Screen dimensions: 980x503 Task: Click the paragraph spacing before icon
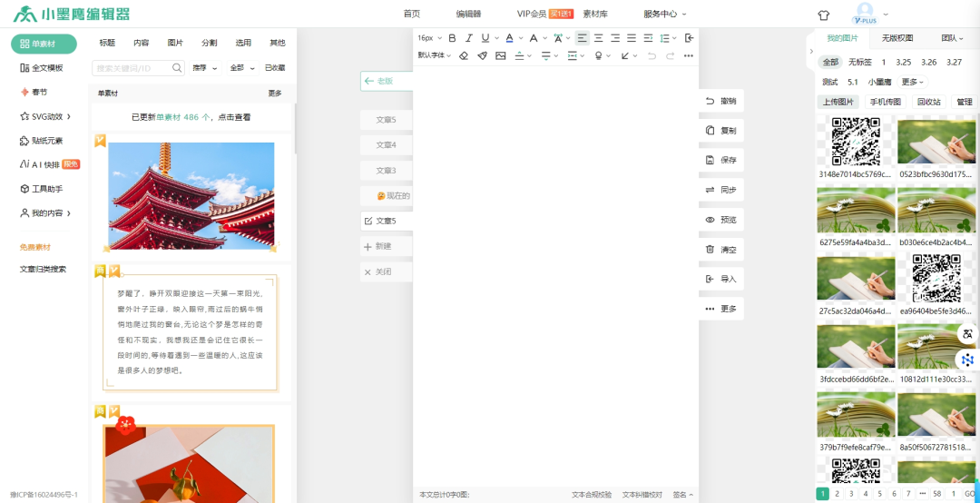point(519,55)
